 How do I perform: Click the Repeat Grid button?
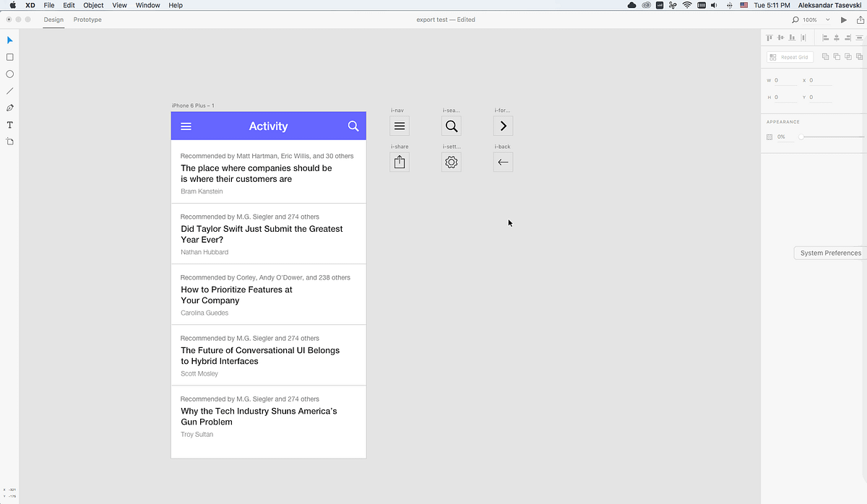789,56
